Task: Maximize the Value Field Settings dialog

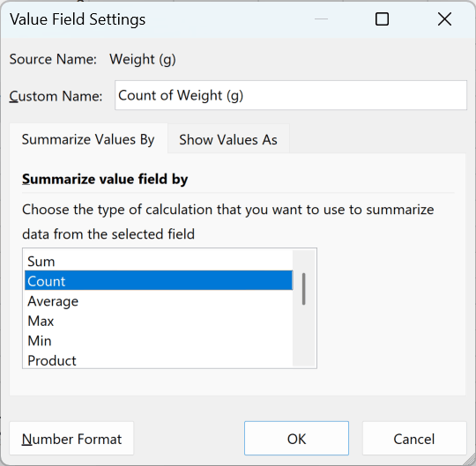Action: click(382, 19)
